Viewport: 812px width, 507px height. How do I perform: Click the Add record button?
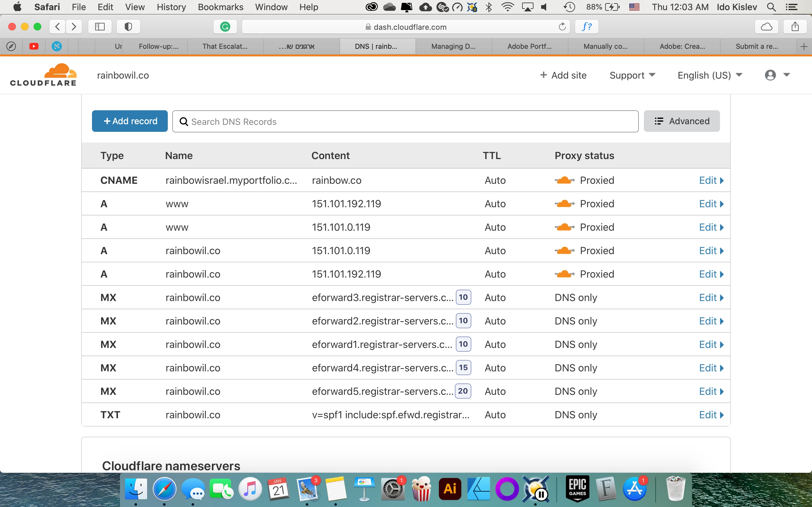pyautogui.click(x=130, y=121)
